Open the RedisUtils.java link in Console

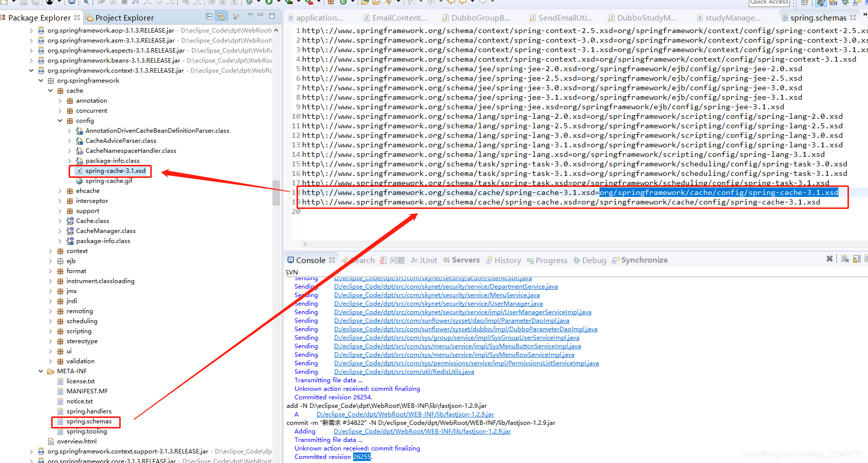[404, 371]
